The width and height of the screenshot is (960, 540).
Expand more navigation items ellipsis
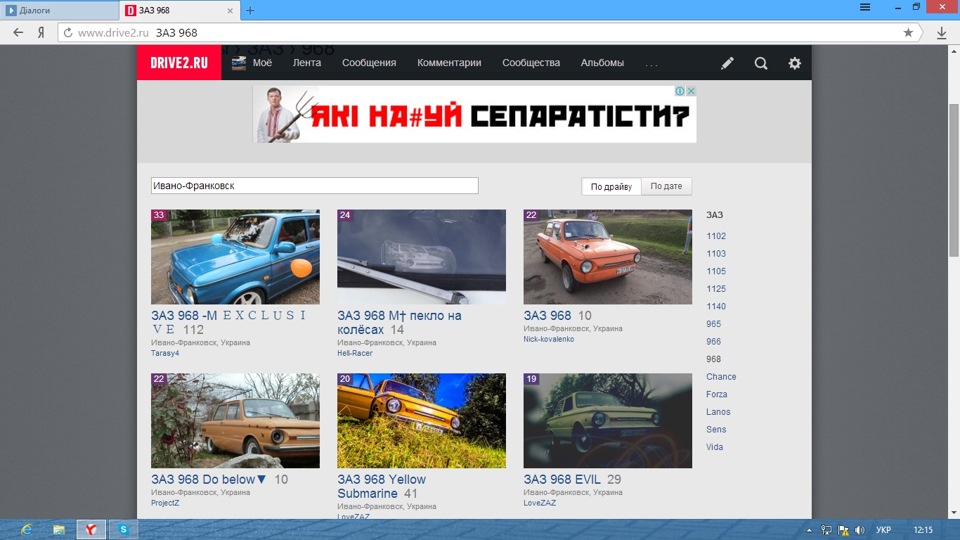tap(651, 64)
